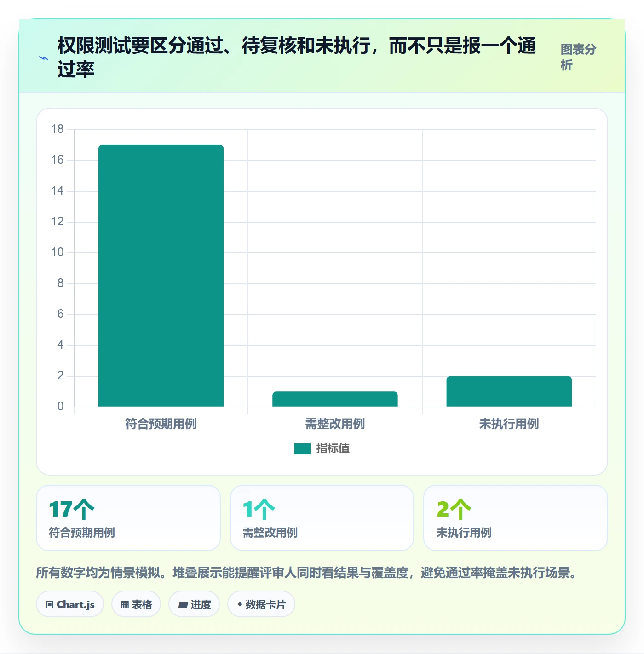Toggle the 指标值 legend color swatch
Screen dimensions: 644x654
pos(303,448)
